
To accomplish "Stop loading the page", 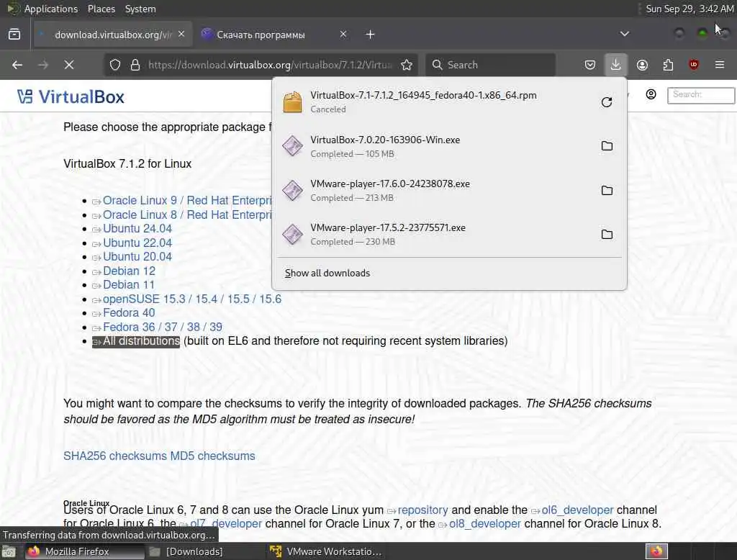I will (69, 65).
